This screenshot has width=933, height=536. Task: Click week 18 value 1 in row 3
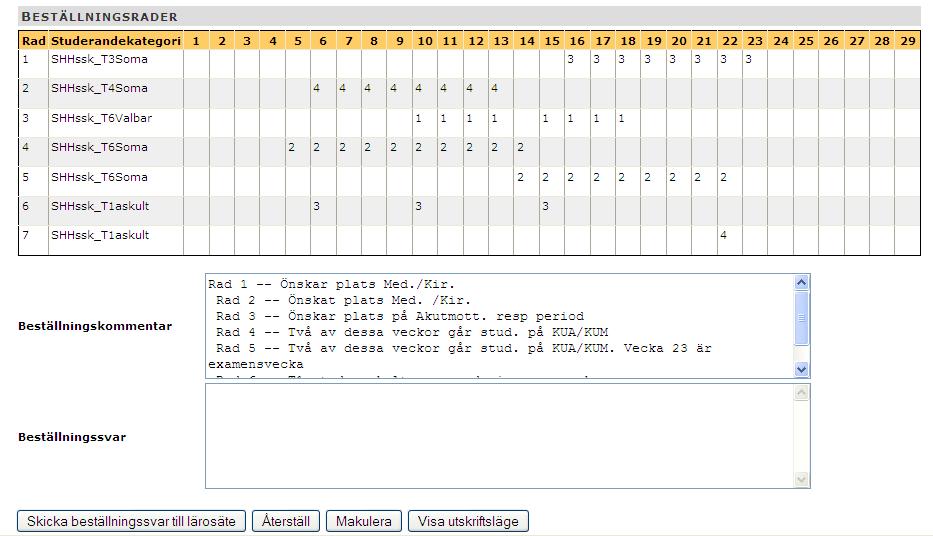621,118
